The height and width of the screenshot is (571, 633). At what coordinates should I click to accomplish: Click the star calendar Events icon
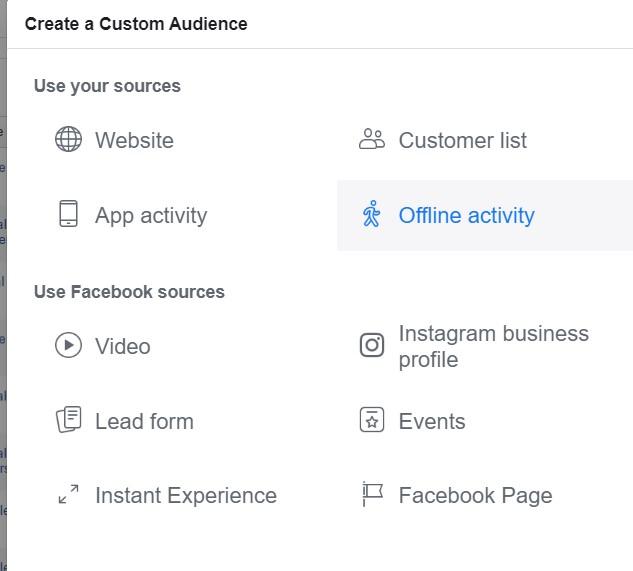[372, 420]
